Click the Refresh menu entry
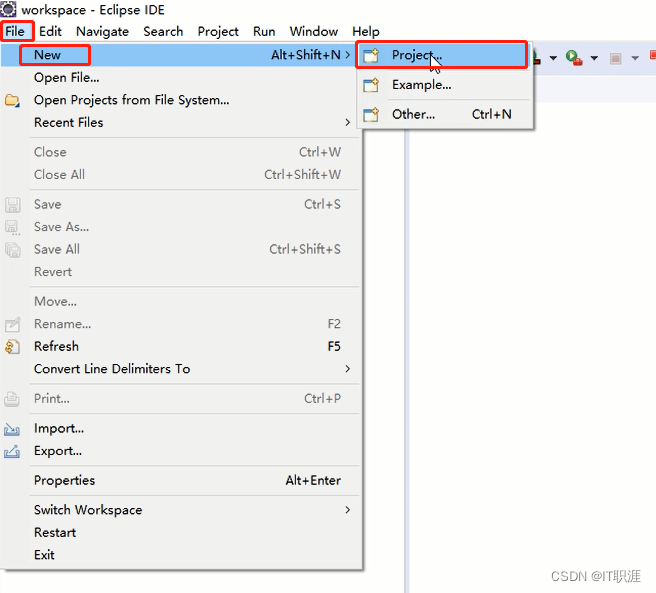 point(180,347)
